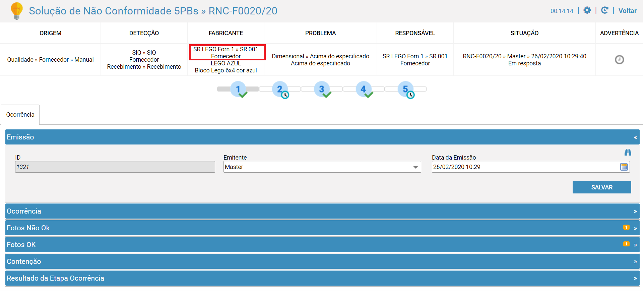Image resolution: width=644 pixels, height=292 pixels.
Task: Click the SITUAÇÃO column header
Action: [524, 33]
